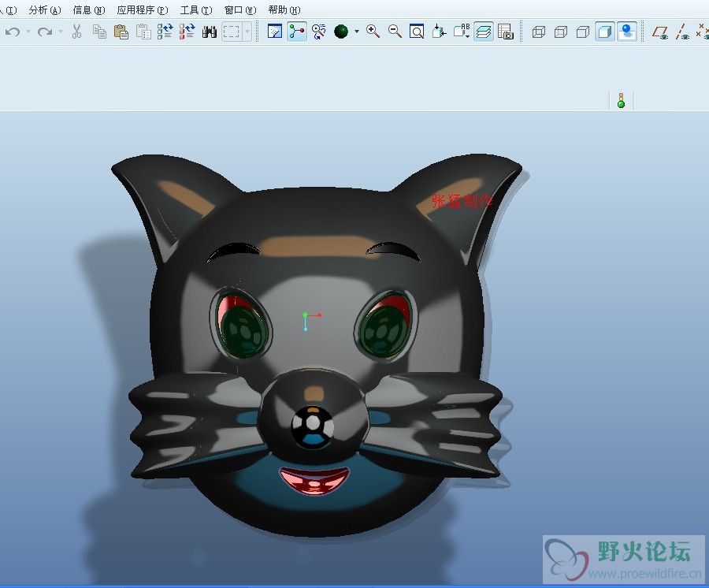Click the Undo arrow icon
Image resolution: width=709 pixels, height=588 pixels.
click(x=13, y=32)
